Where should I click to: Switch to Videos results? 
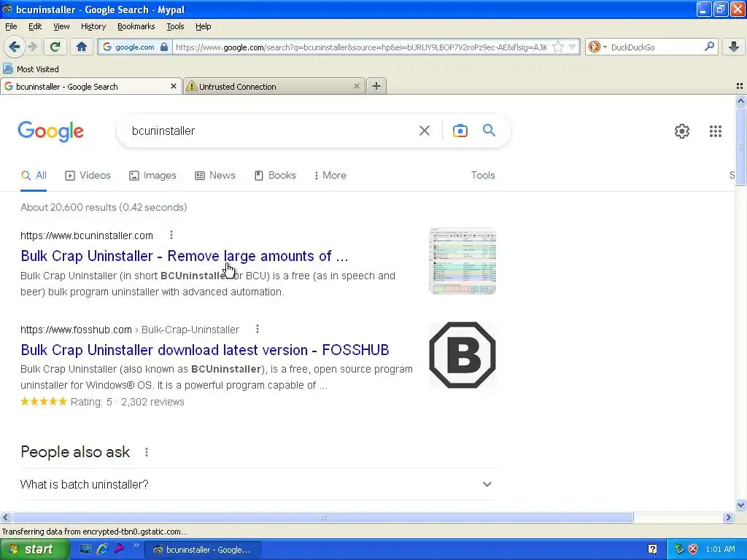(88, 175)
